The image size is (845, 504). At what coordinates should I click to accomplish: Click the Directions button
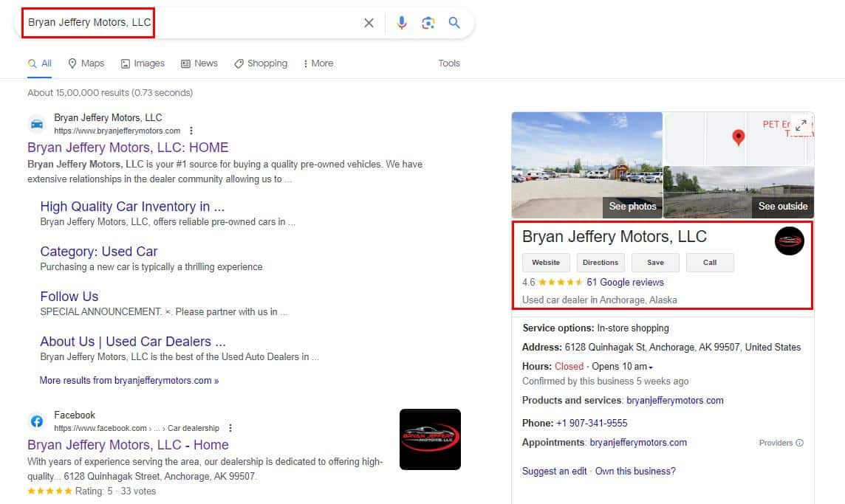pos(601,263)
